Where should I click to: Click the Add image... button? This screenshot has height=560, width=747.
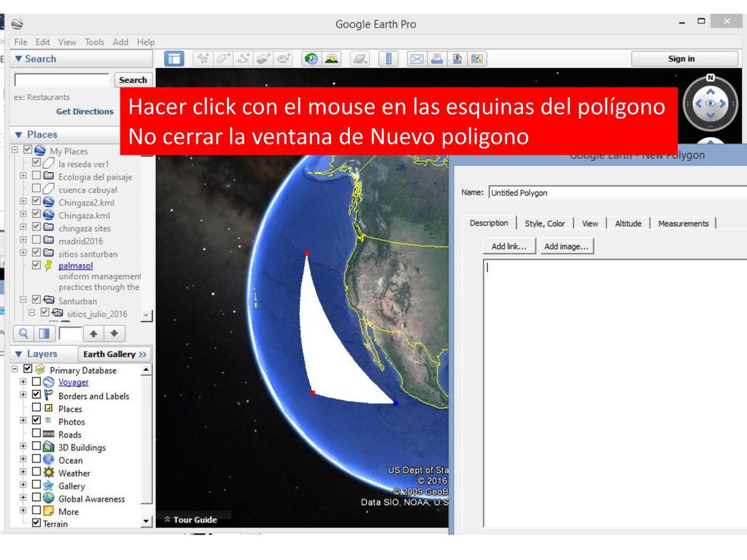tap(566, 246)
